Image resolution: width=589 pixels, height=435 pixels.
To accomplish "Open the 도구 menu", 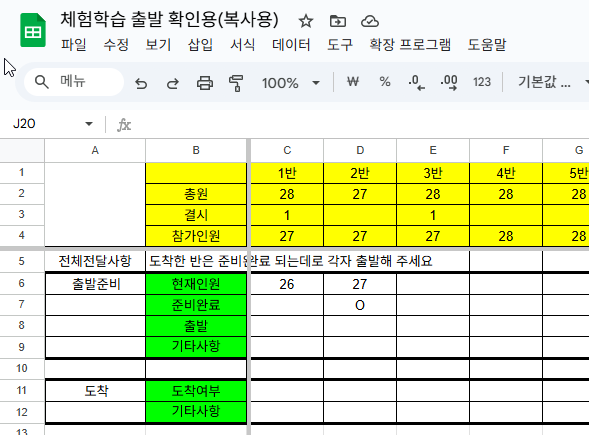I will pyautogui.click(x=340, y=45).
